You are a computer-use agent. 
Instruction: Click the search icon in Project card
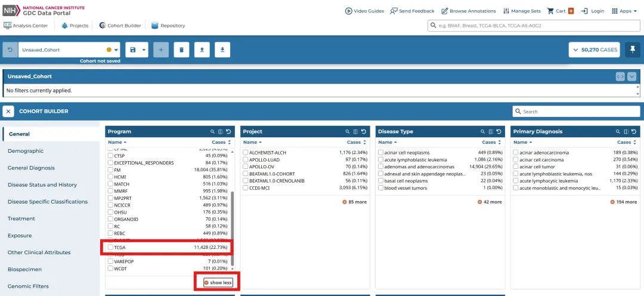(348, 131)
